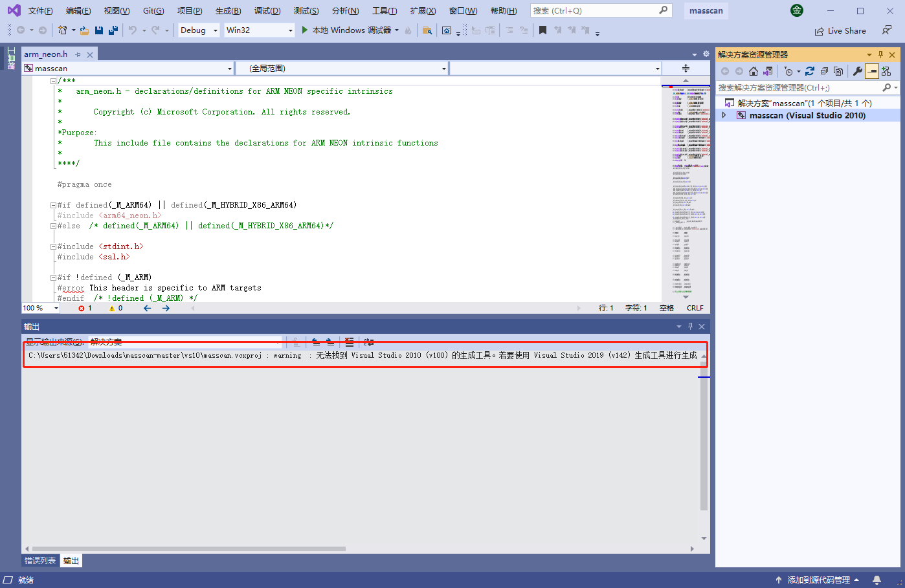
Task: Toggle the error filter showing 1 error
Action: (84, 308)
